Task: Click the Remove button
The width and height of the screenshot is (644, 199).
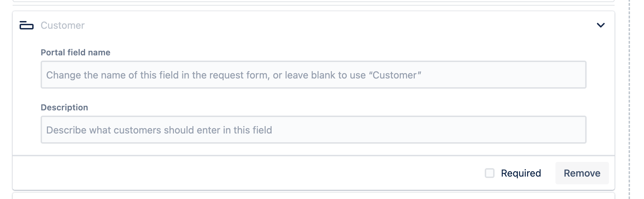Action: tap(582, 173)
